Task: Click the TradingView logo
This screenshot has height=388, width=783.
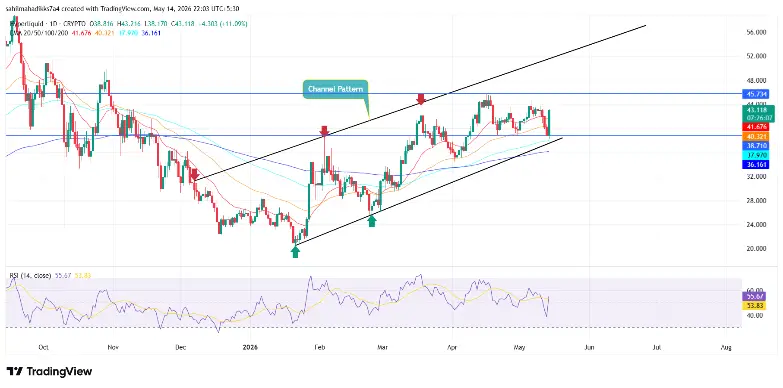Action: point(49,372)
